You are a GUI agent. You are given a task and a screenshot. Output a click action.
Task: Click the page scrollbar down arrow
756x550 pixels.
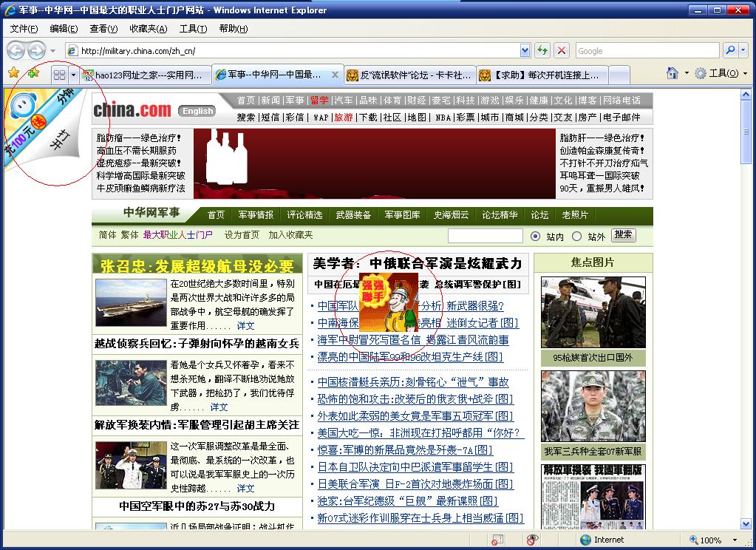(x=746, y=524)
